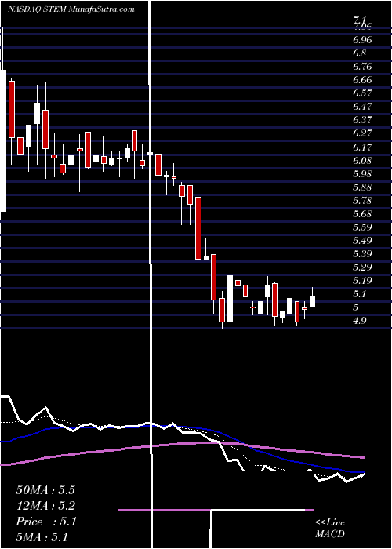This screenshot has width=392, height=549.
Task: Select the 4.9 price axis label
Action: (360, 321)
